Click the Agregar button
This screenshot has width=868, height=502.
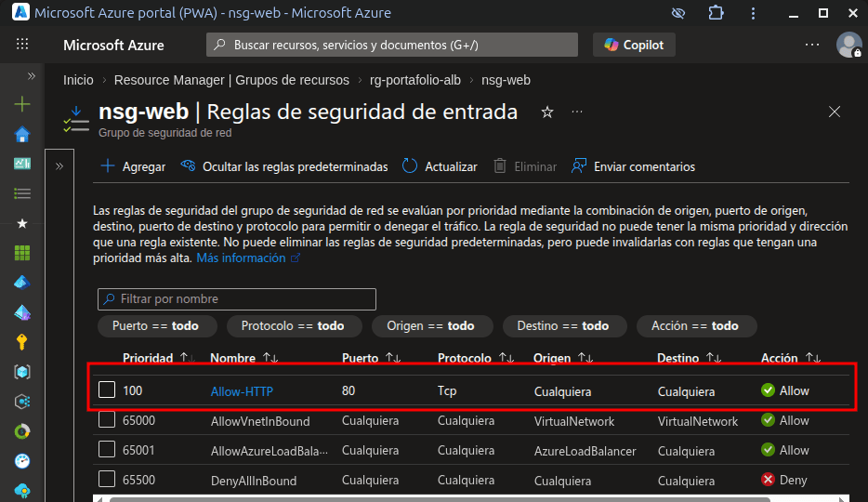pyautogui.click(x=132, y=166)
